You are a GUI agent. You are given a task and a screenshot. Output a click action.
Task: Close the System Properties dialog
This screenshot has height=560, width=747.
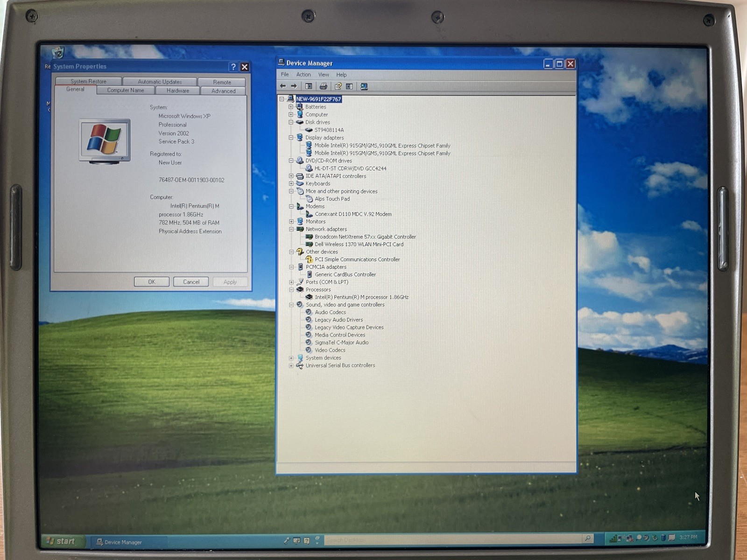coord(245,67)
